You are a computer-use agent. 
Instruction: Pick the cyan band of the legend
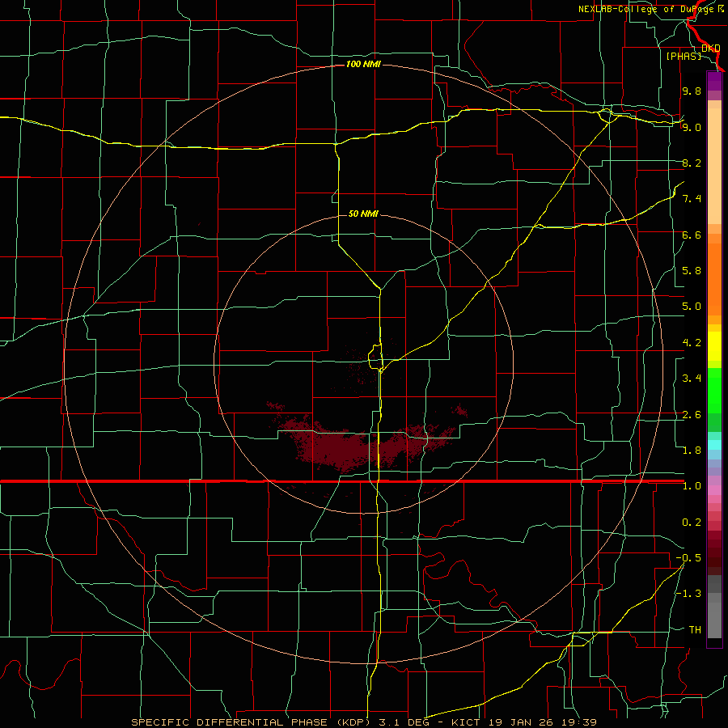[714, 445]
